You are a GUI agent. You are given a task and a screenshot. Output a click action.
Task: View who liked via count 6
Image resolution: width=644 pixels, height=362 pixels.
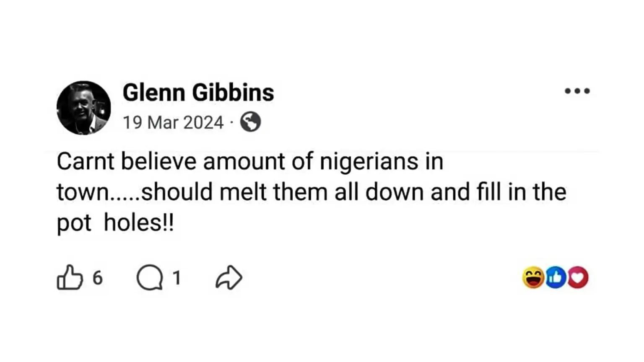pyautogui.click(x=97, y=278)
